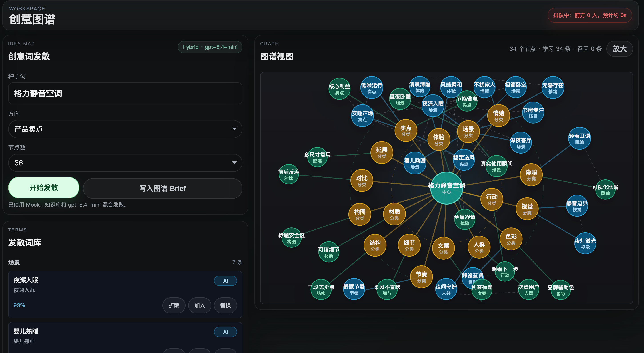Select the 柔风不直吹 graph node
The image size is (644, 353).
(x=387, y=289)
